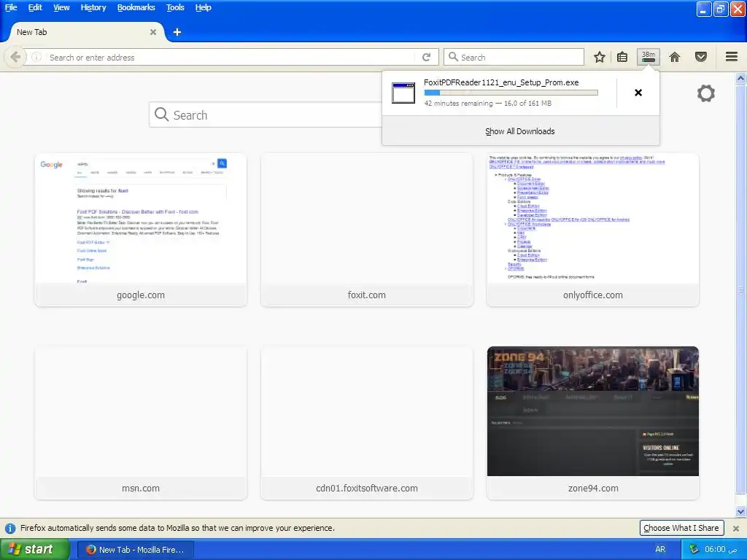Screen dimensions: 747x560
Task: Open the cdn01.foxitsoftware.com tile
Action: tap(367, 423)
